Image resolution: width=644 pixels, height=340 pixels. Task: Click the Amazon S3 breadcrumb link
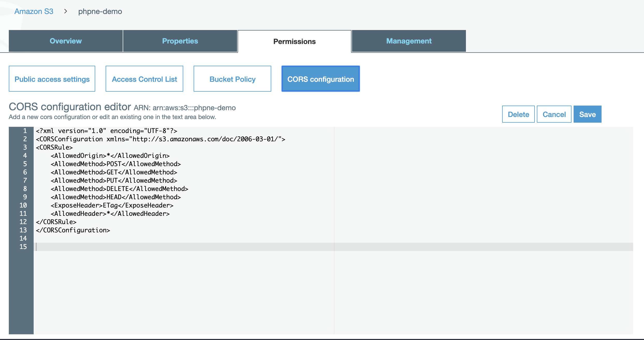[x=34, y=11]
